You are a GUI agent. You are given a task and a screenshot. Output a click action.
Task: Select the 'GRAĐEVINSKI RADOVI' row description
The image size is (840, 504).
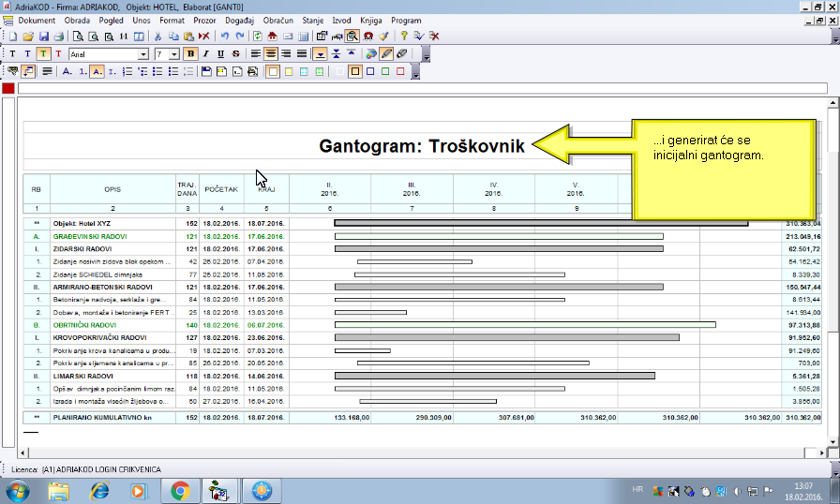pyautogui.click(x=90, y=236)
